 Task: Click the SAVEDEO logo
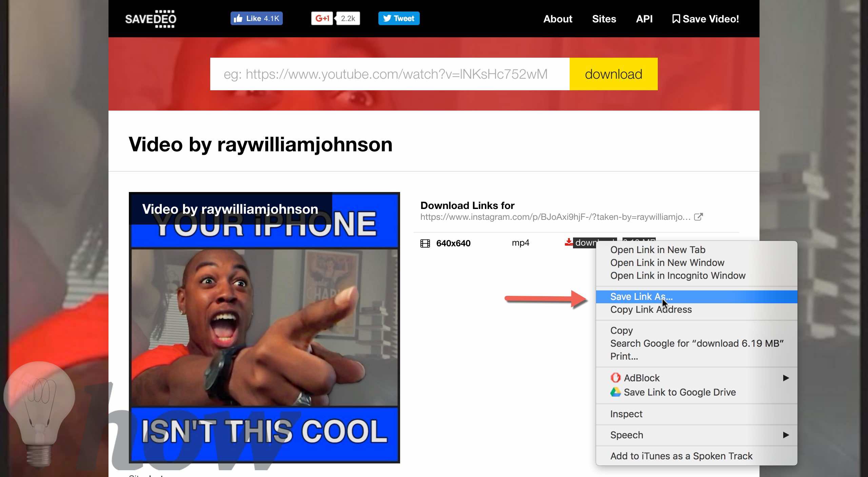(x=151, y=19)
